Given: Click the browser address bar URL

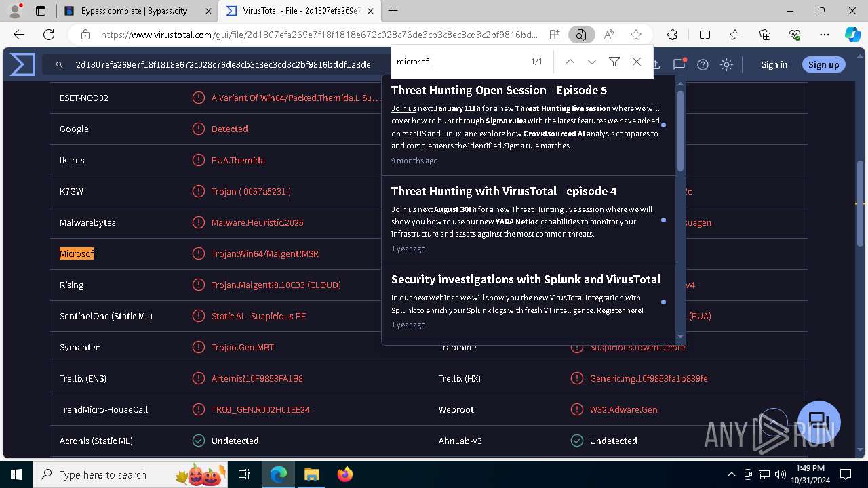Looking at the screenshot, I should coord(319,35).
